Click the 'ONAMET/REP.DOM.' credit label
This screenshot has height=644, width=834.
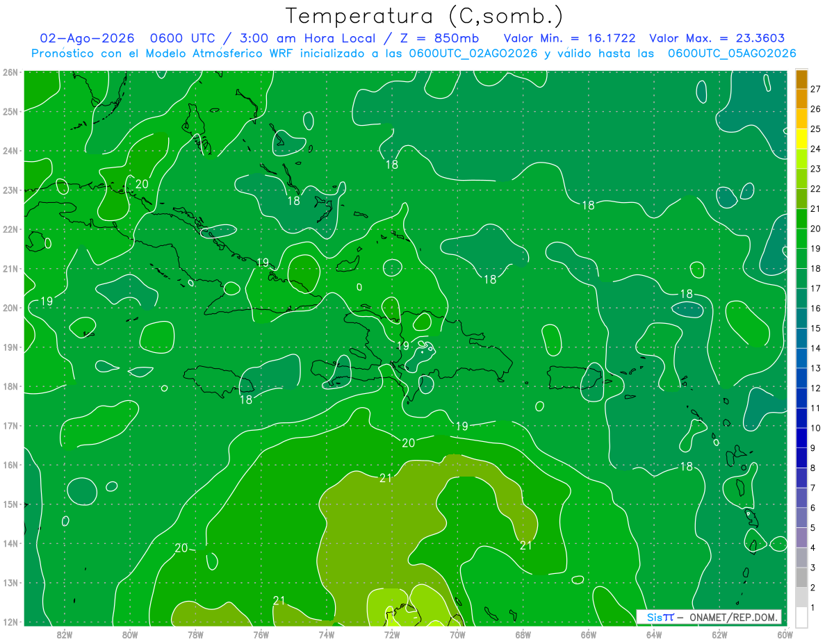733,617
